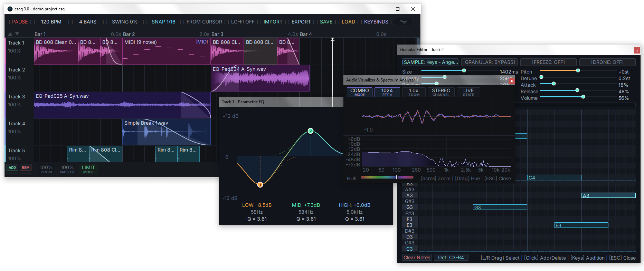Click the Track 4 header label
644x271 pixels.
[17, 124]
